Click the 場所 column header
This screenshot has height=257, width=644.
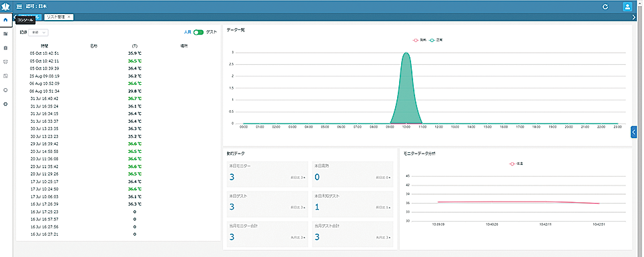click(x=184, y=46)
